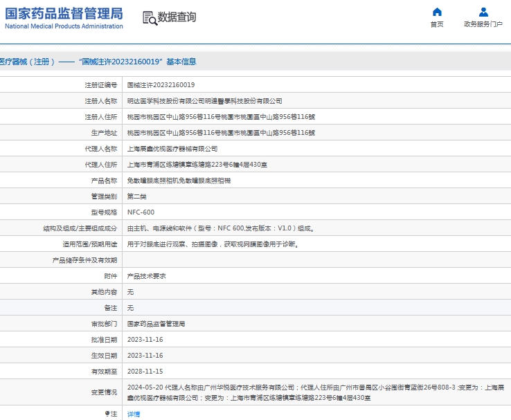Click the 审批部门 value 国家药品监督管理局
The width and height of the screenshot is (511, 420).
[156, 324]
